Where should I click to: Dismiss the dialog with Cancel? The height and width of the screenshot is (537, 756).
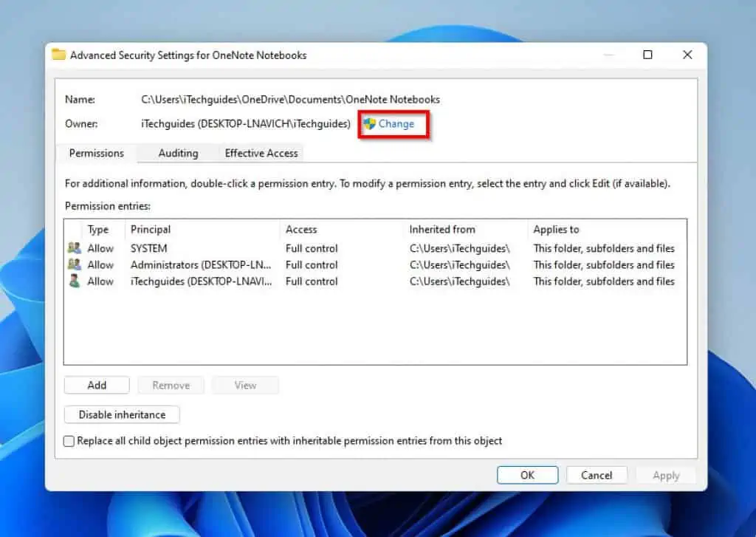point(597,475)
